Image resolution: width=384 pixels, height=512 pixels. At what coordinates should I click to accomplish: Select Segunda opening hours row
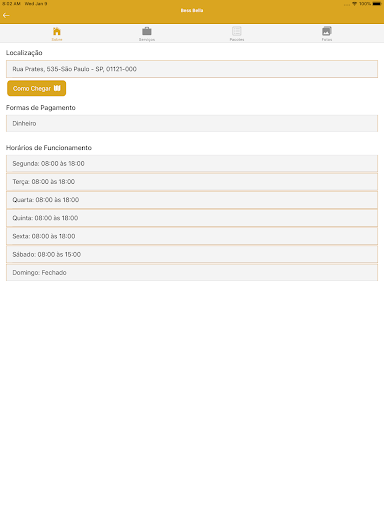point(192,163)
